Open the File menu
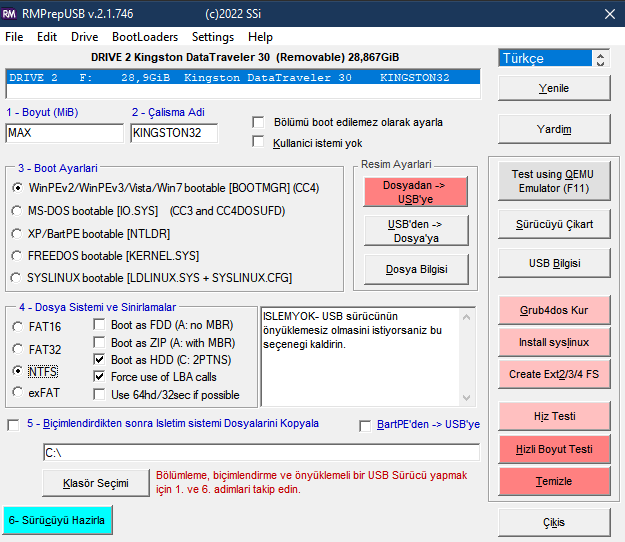 [x=14, y=37]
